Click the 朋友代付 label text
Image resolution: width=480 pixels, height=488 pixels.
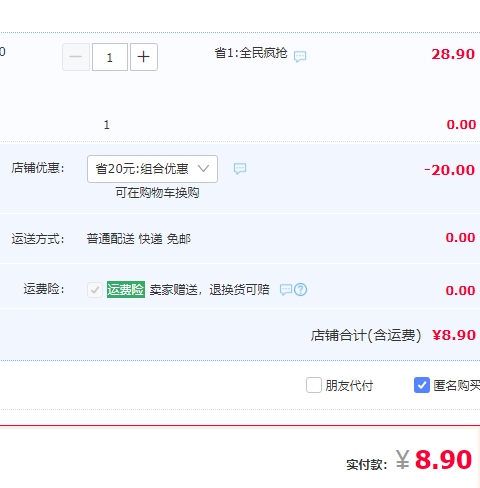349,386
